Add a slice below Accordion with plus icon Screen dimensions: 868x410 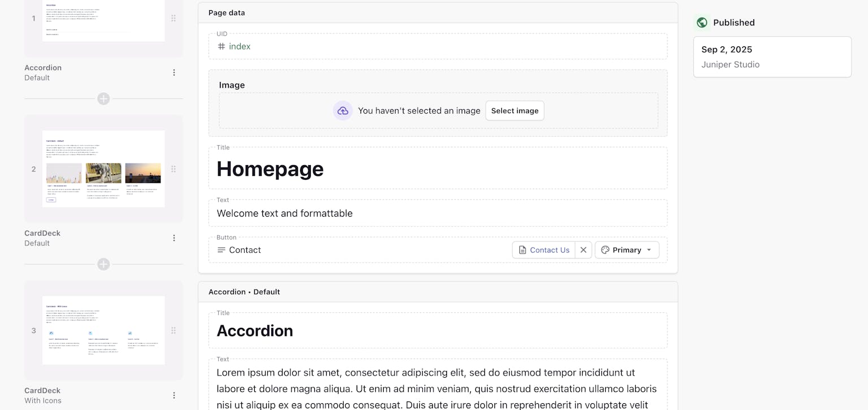(103, 99)
